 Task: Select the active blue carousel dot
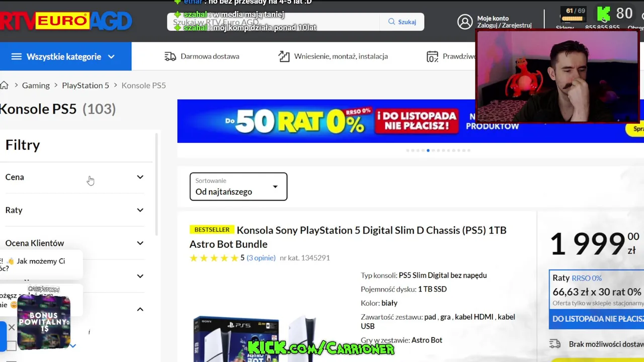(x=428, y=150)
